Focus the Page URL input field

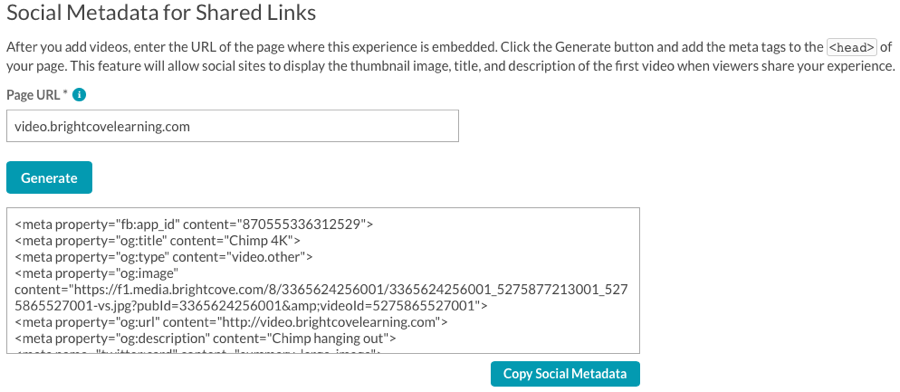coord(232,126)
